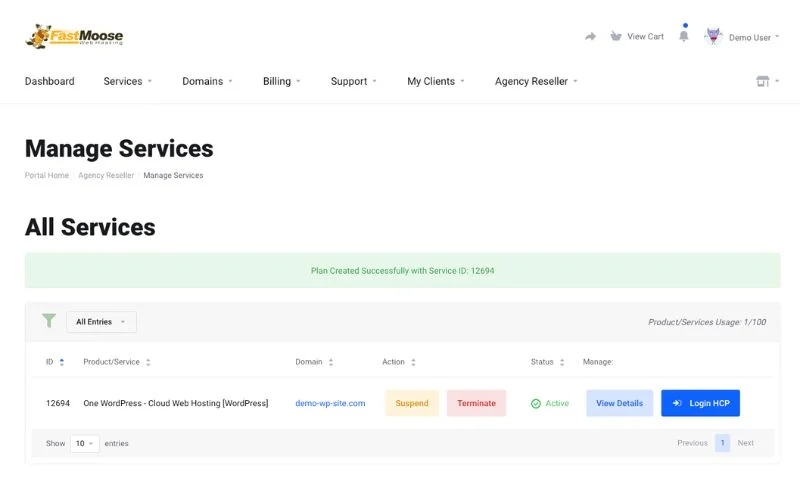Click View Cart link
The image size is (800, 500).
click(x=645, y=36)
